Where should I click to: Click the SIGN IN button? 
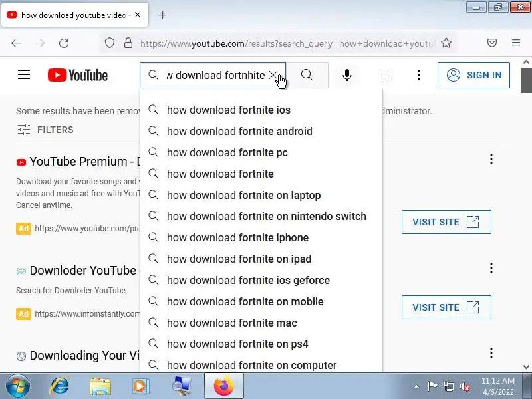coord(473,75)
